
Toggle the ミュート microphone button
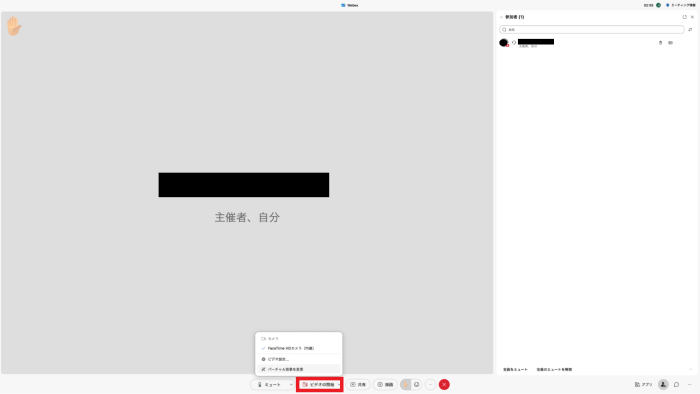tap(269, 384)
